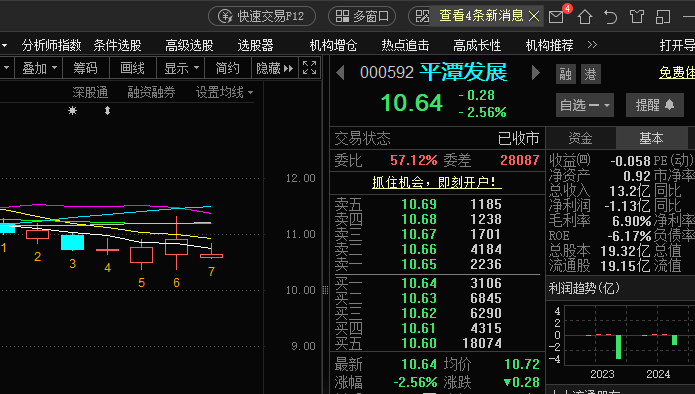Viewport: 695px width, 394px height.
Task: Click the 隐藏 hide panel button
Action: coord(275,68)
